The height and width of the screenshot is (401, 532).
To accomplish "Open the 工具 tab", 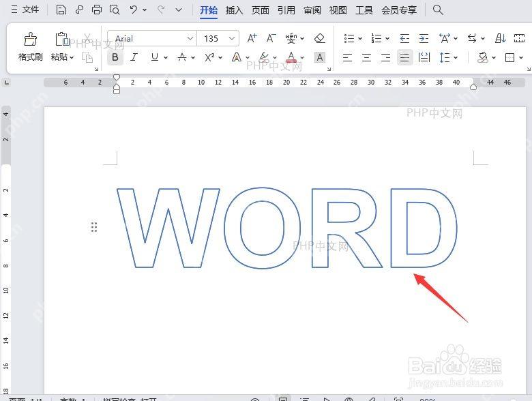I will (x=364, y=10).
